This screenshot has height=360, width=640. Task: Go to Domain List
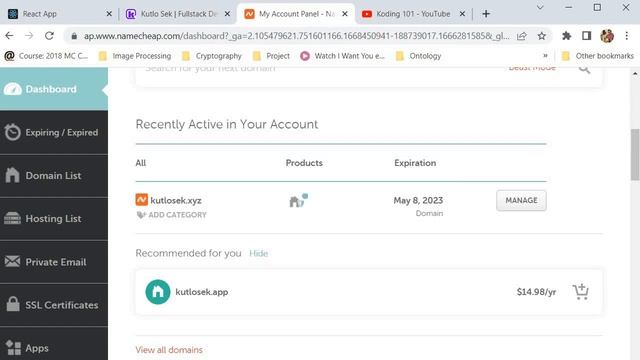pos(54,176)
